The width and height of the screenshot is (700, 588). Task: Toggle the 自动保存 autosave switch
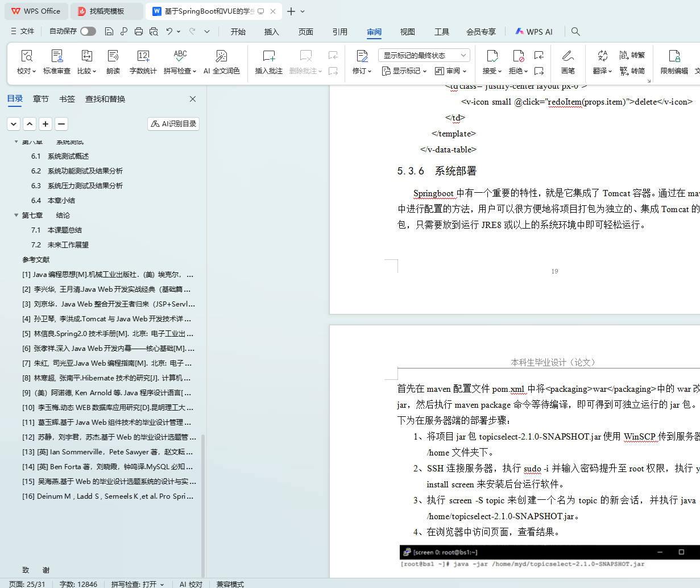click(88, 31)
